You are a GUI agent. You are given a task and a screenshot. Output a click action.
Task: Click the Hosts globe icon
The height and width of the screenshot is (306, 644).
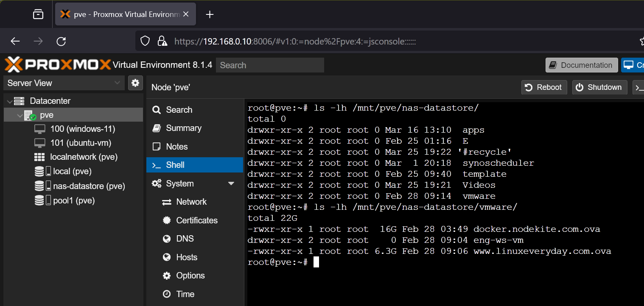point(167,257)
